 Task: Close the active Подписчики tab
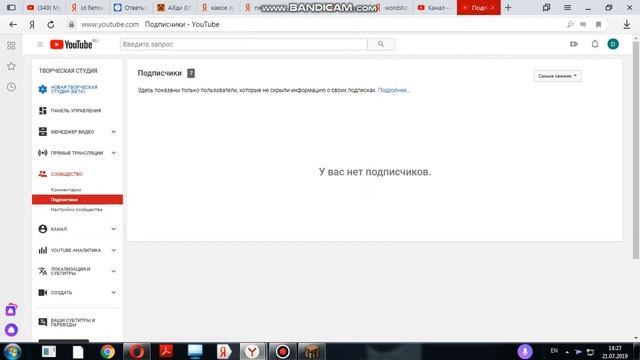[493, 7]
